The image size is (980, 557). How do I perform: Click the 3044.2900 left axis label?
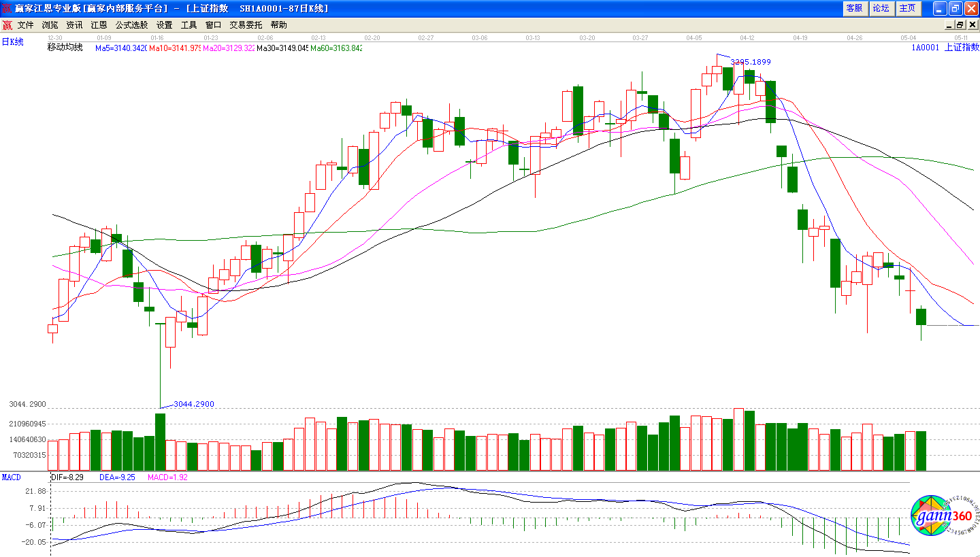(x=27, y=404)
